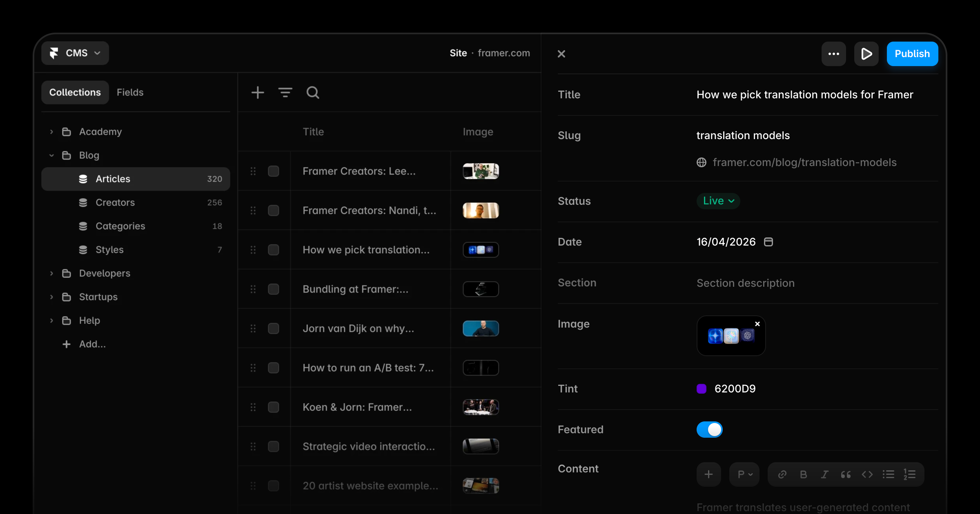Click Add... to create a collection
The width and height of the screenshot is (980, 514).
click(84, 344)
